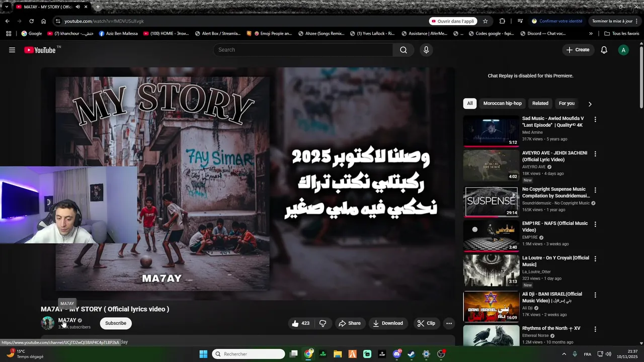The width and height of the screenshot is (644, 362).
Task: Open a new browser tab
Action: click(x=98, y=7)
